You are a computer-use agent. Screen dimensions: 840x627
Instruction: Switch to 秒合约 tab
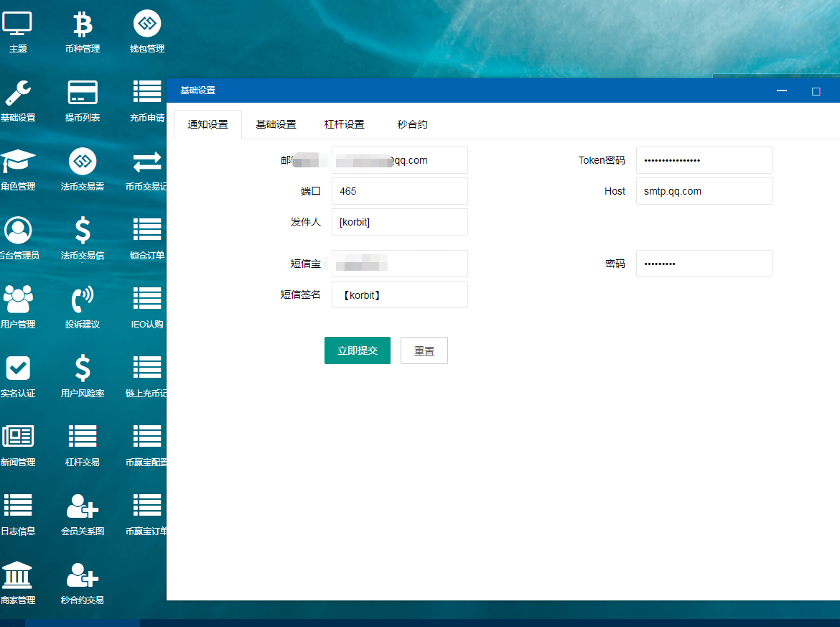tap(412, 124)
